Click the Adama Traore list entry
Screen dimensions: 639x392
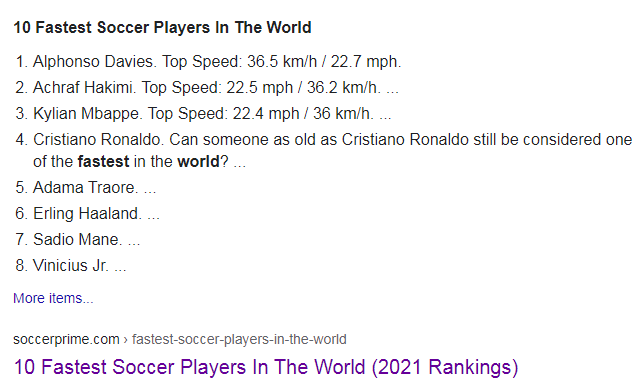tap(85, 187)
